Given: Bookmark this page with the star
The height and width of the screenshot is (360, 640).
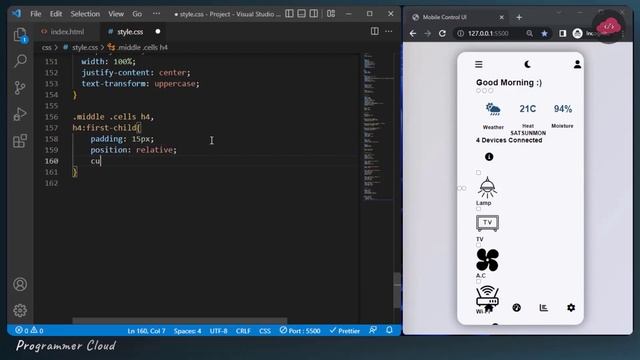Looking at the screenshot, I should click(x=544, y=33).
